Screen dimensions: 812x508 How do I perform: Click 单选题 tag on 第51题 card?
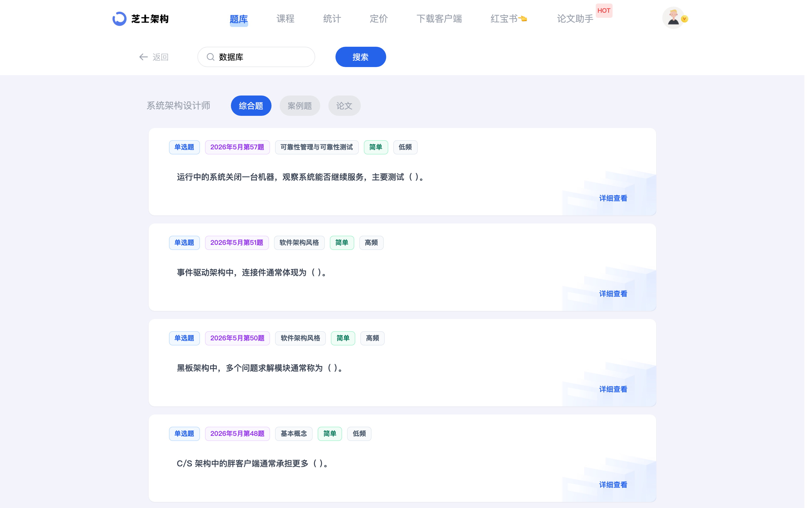click(x=184, y=243)
